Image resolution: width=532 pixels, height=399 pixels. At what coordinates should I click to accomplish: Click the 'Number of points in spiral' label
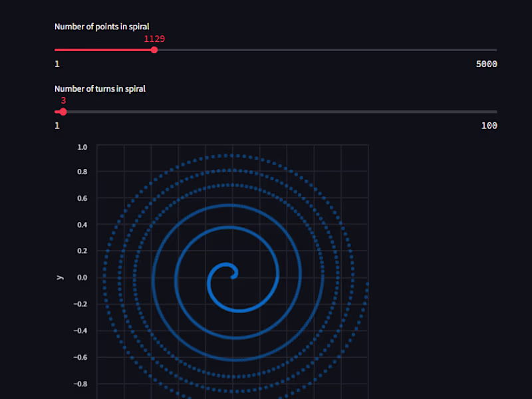102,27
